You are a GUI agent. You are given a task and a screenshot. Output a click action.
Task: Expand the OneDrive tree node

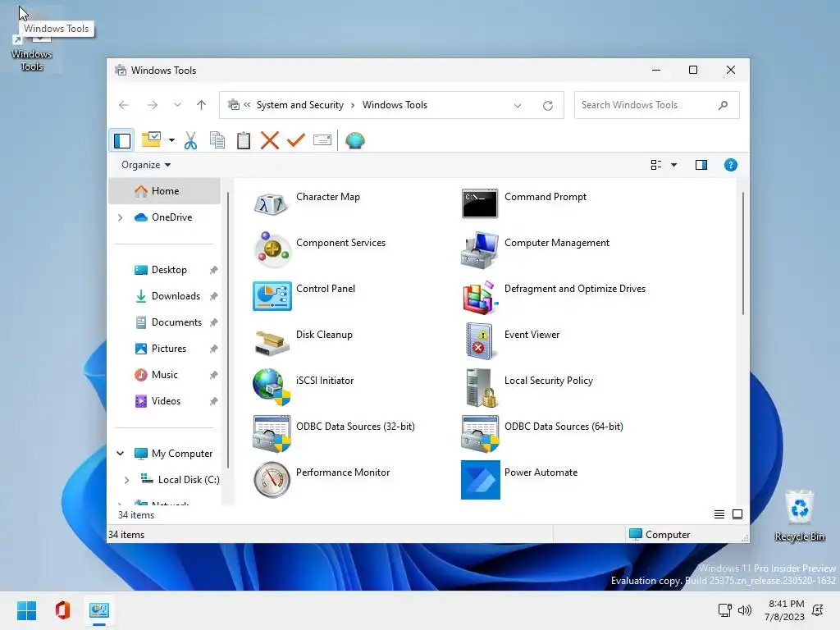(121, 217)
